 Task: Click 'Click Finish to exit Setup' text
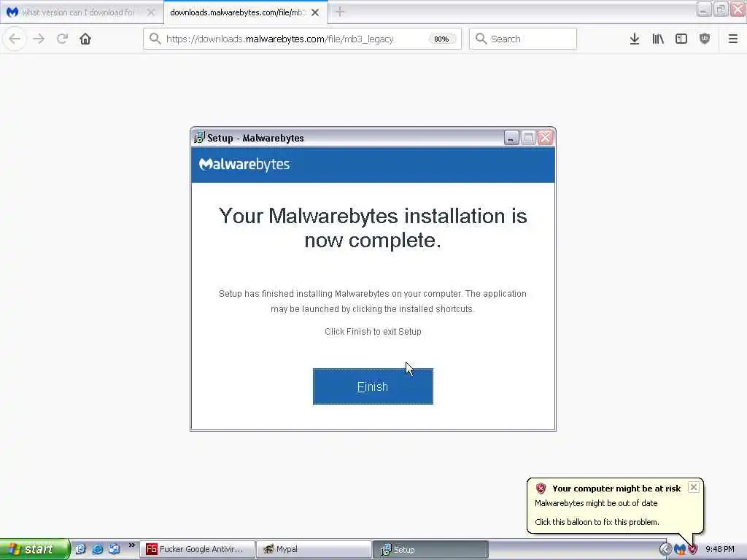[373, 332]
